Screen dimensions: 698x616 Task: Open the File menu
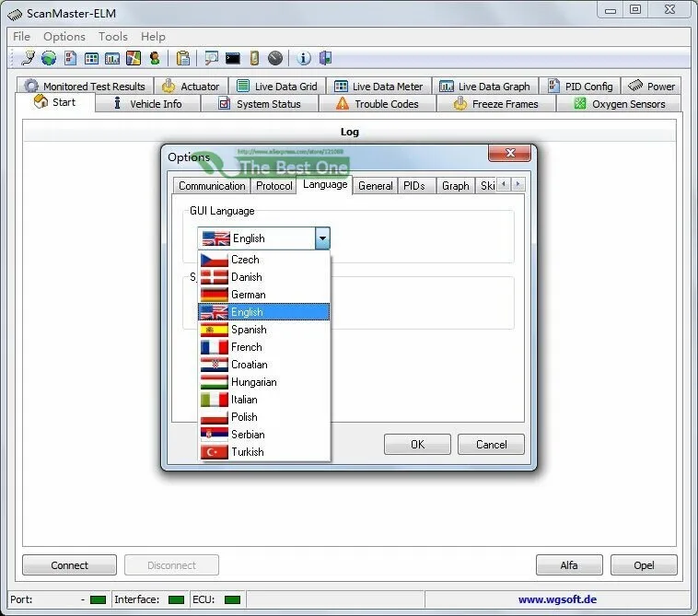[x=21, y=37]
